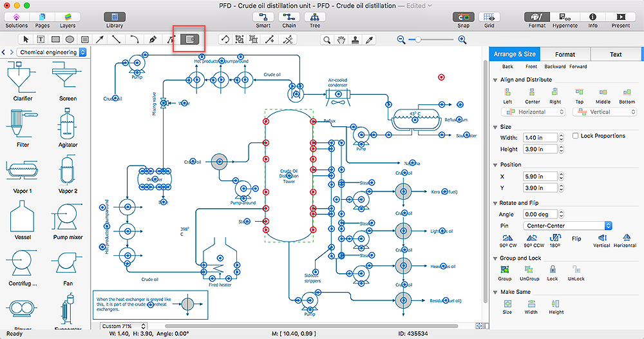Switch to the Text tab
644x339 pixels.
point(616,55)
